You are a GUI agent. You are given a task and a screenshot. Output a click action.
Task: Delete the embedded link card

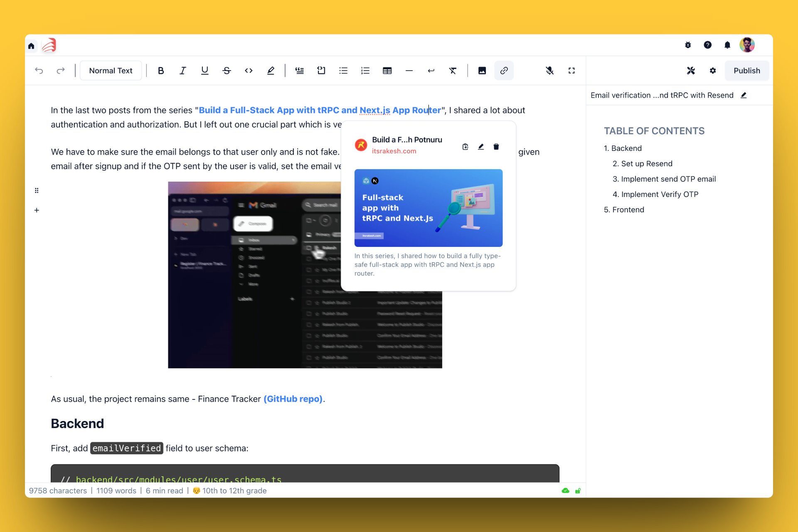[496, 146]
